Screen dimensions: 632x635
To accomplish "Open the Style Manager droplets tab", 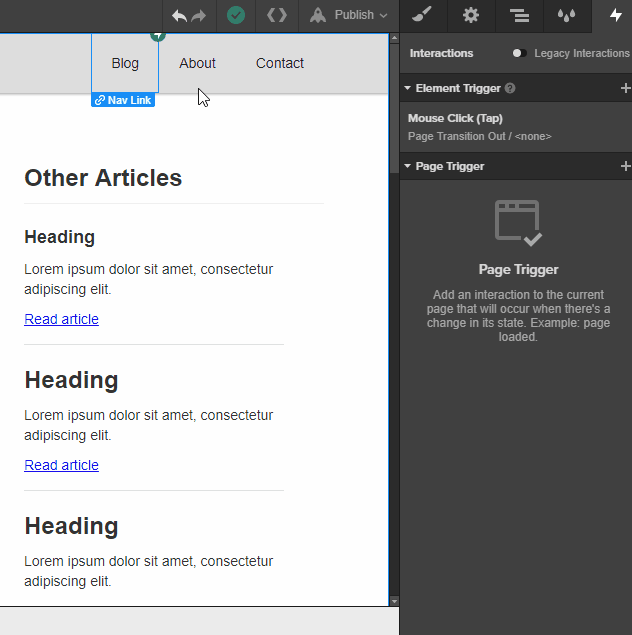I will coord(566,15).
